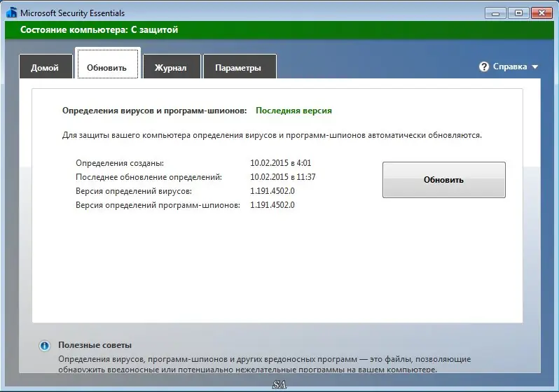Click the Справка help question-mark icon
The image size is (559, 392).
pyautogui.click(x=484, y=66)
